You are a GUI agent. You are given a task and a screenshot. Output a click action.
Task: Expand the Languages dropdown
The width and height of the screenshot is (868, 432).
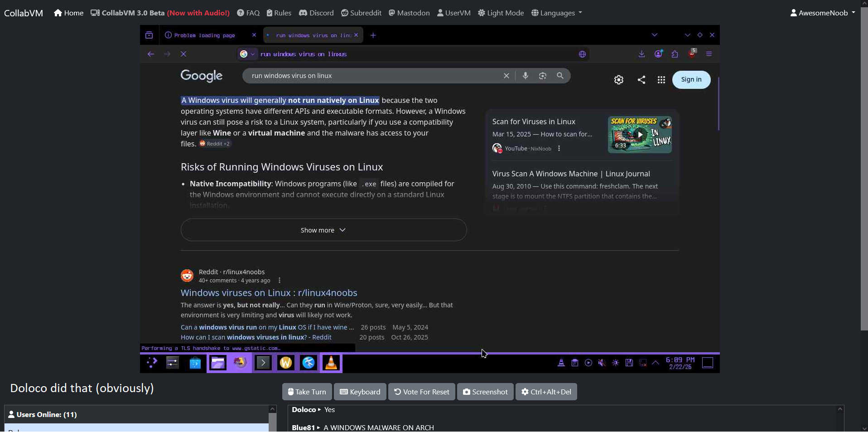click(556, 13)
